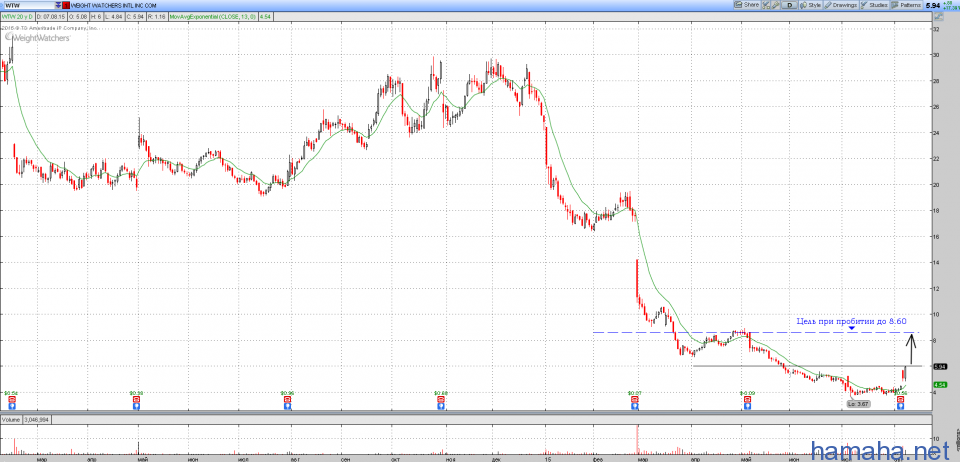Click the green 4.54 study value in header

click(265, 15)
